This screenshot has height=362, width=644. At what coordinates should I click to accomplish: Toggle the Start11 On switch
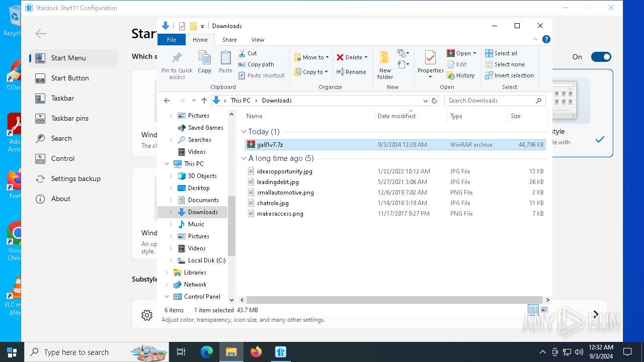coord(601,57)
